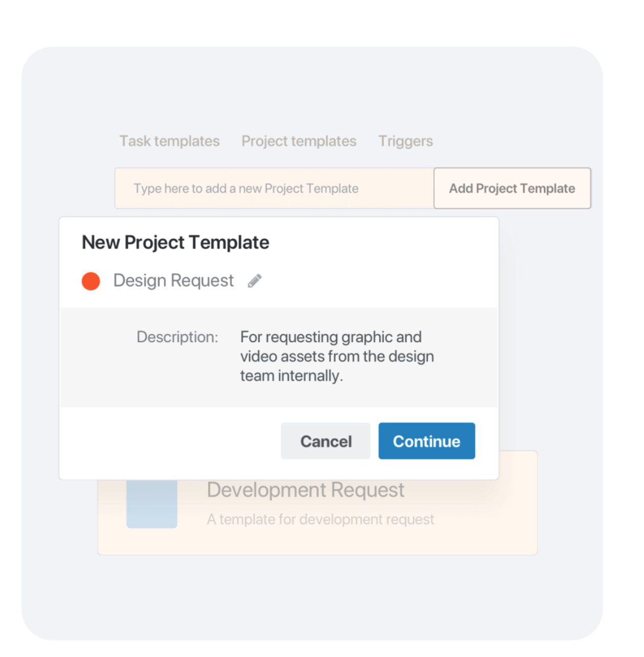The width and height of the screenshot is (644, 657).
Task: Click the word 'Development' on template card
Action: pos(266,490)
